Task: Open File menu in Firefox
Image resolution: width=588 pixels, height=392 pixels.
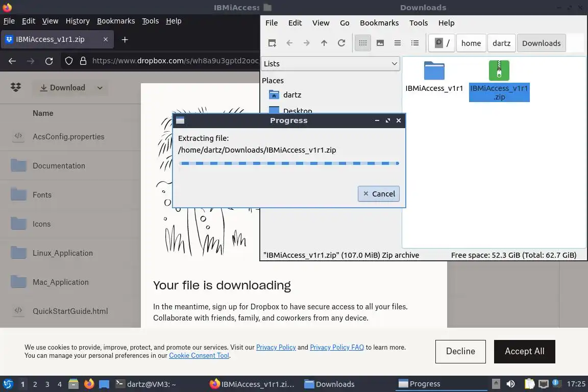Action: click(9, 21)
